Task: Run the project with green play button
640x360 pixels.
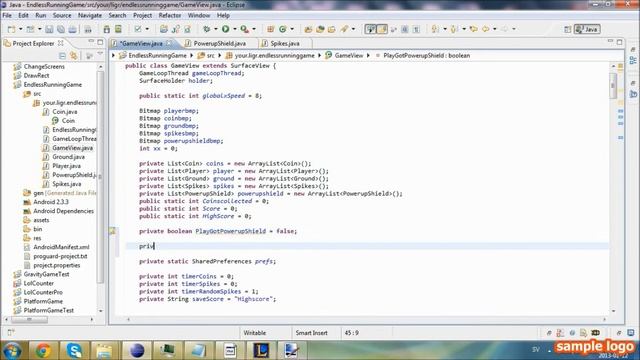Action: (225, 29)
